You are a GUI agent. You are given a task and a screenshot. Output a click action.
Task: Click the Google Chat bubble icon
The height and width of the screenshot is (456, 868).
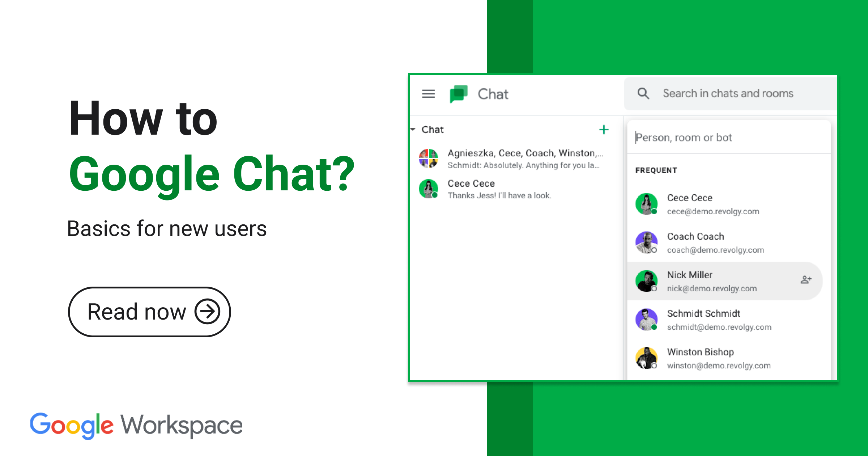point(459,93)
